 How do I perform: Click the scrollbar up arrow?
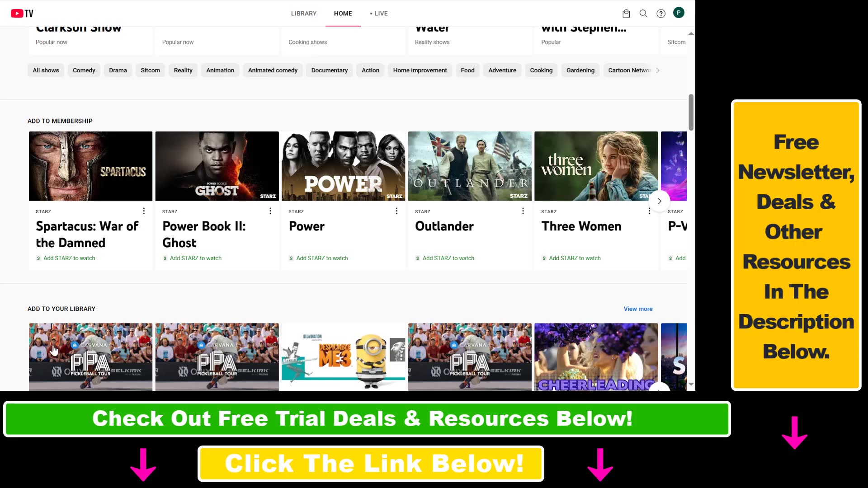point(691,33)
